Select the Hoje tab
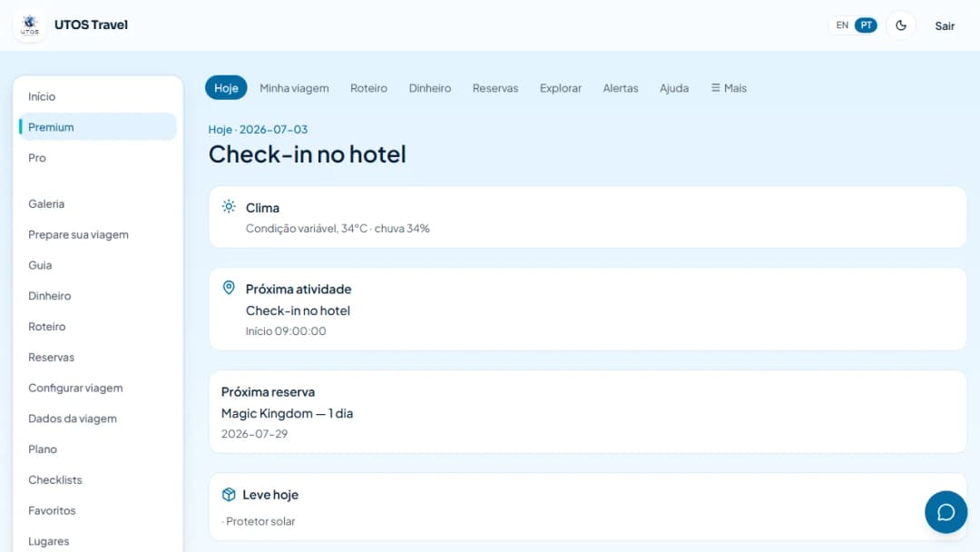 pos(226,88)
